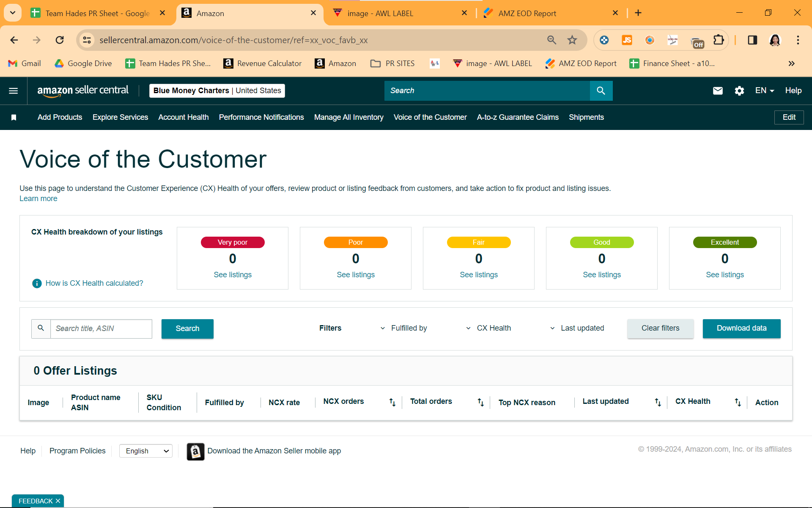Open Shipments in navigation bar
Image resolution: width=812 pixels, height=508 pixels.
pos(586,117)
